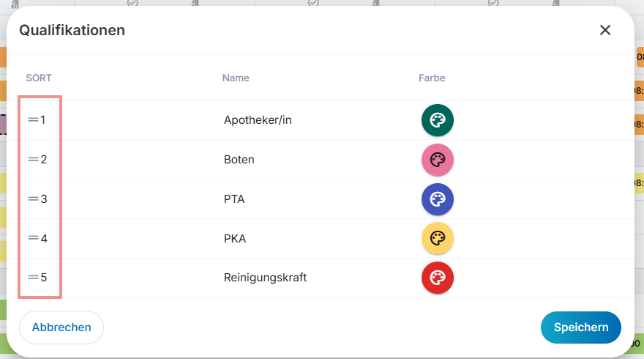Select the PTA name entry
Viewport: 644px width, 359px height.
click(x=234, y=199)
